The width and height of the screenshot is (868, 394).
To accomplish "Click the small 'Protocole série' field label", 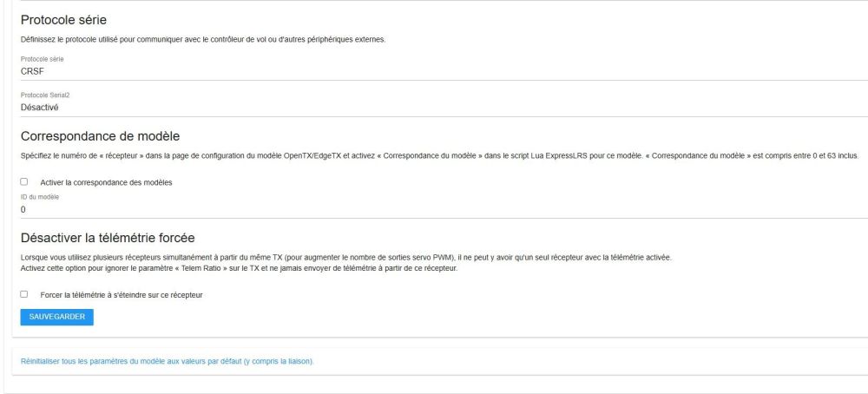I will tap(43, 59).
